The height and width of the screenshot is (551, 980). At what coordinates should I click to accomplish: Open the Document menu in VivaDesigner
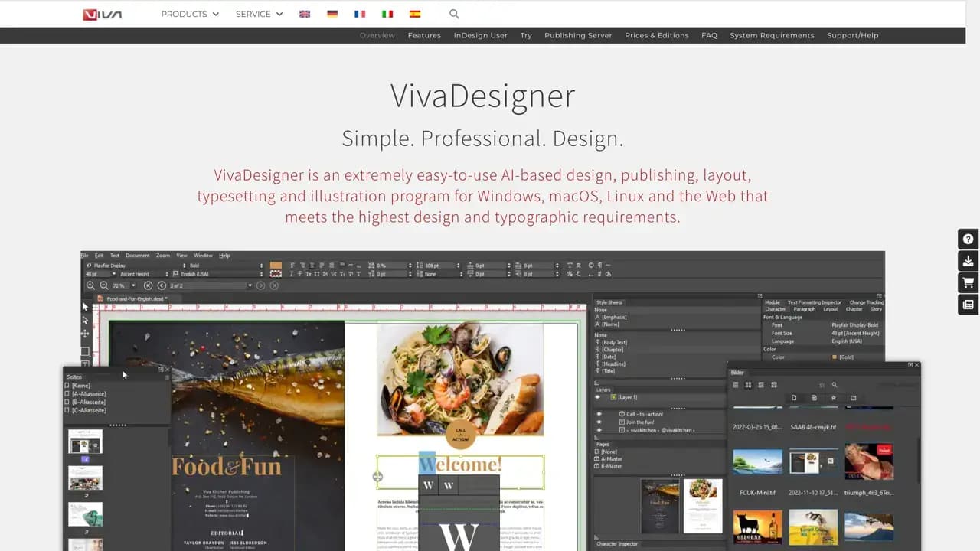[x=138, y=256]
